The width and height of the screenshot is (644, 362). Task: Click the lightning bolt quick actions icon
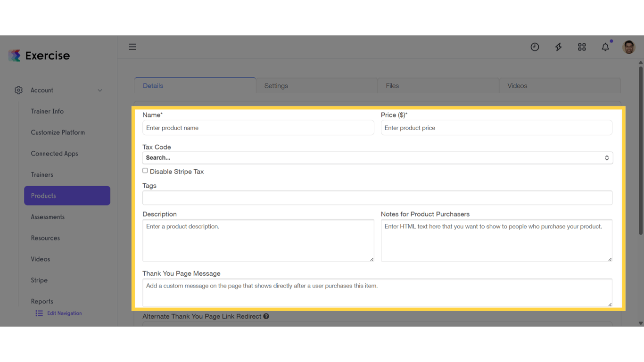tap(558, 47)
